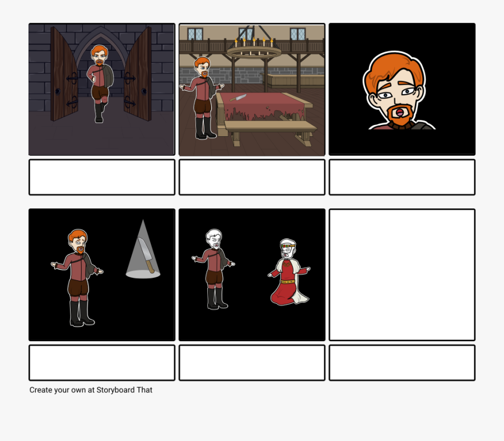504x441 pixels.
Task: Click the caption box under the banquet scene
Action: point(251,177)
